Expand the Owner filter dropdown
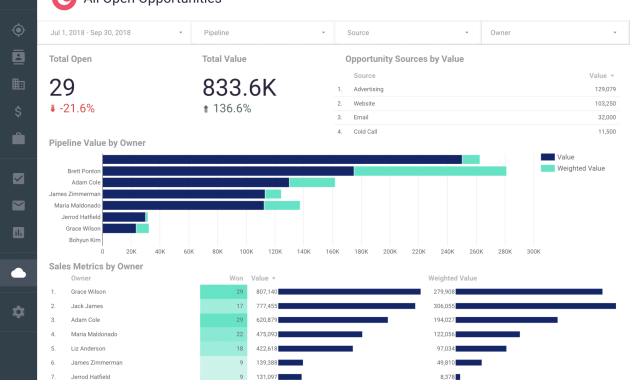The image size is (630, 380). coord(555,33)
